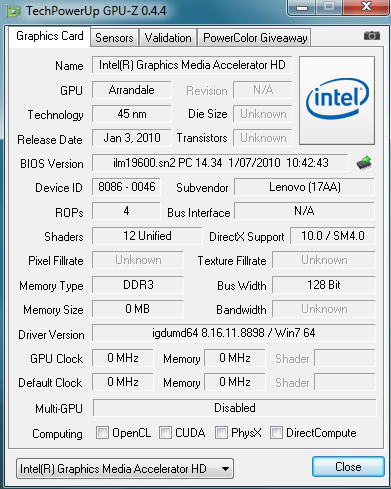Click the Subvendor field Lenovo (17AA)
The width and height of the screenshot is (391, 489).
pyautogui.click(x=305, y=187)
